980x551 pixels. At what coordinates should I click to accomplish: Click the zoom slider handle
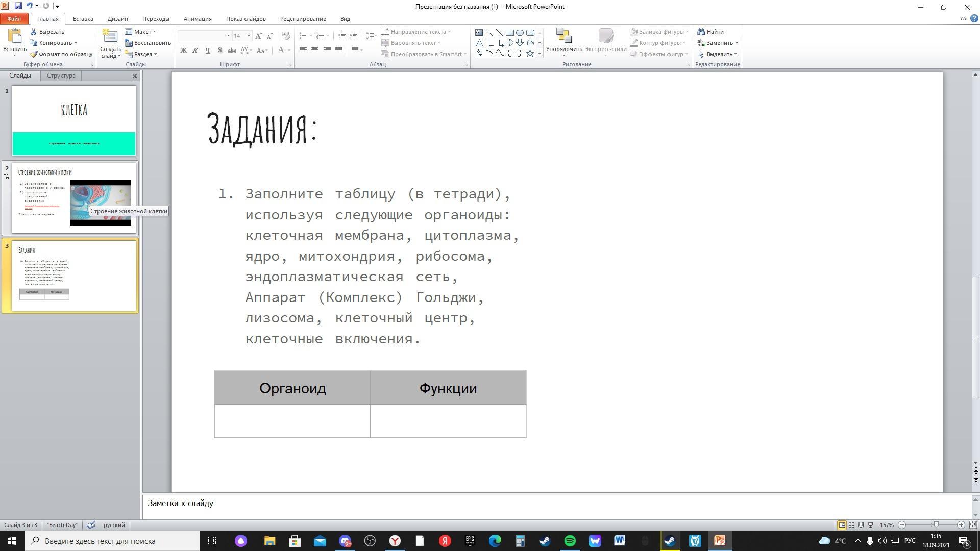(936, 525)
